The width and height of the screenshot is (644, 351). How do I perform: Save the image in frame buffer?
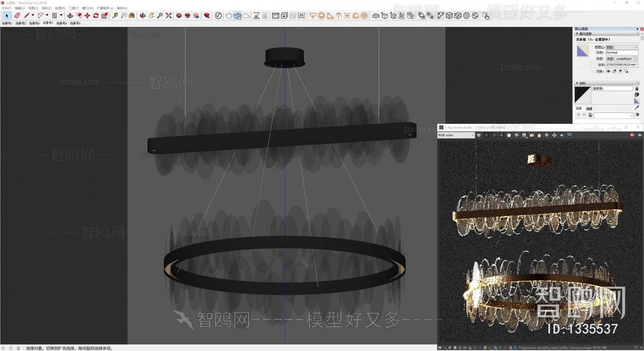coord(524,135)
